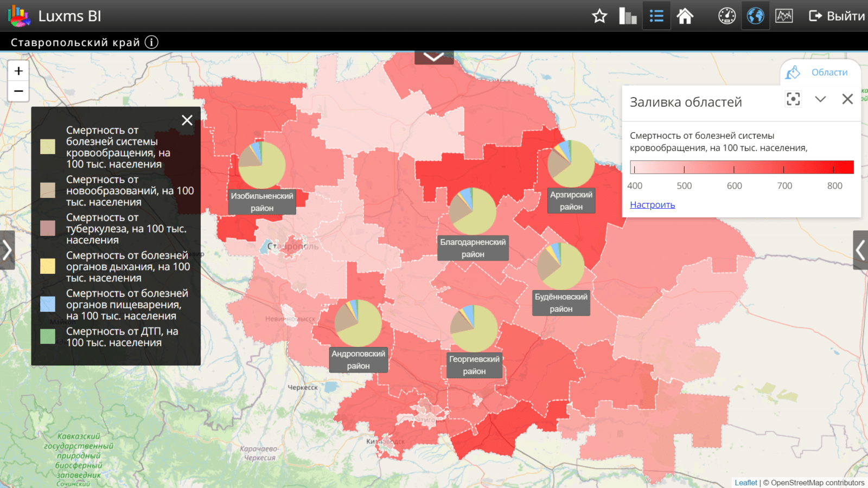
Task: Select digestive disease mortality swatch
Action: coord(48,304)
